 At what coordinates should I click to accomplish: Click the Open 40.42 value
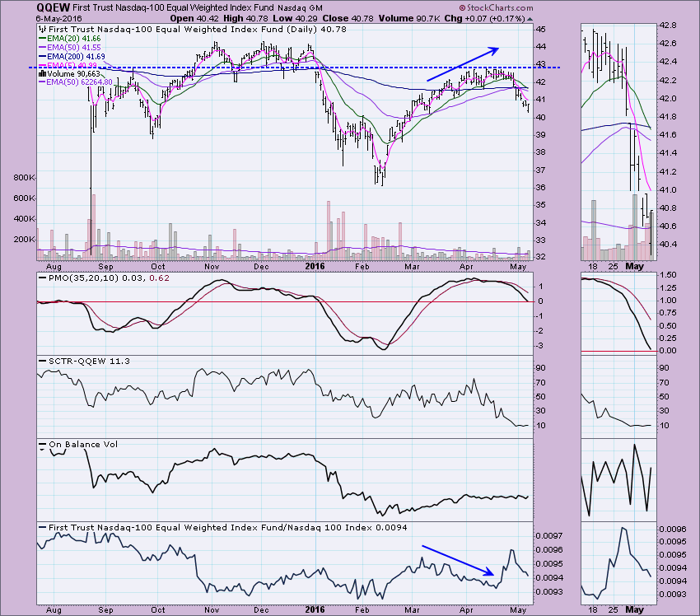[194, 19]
